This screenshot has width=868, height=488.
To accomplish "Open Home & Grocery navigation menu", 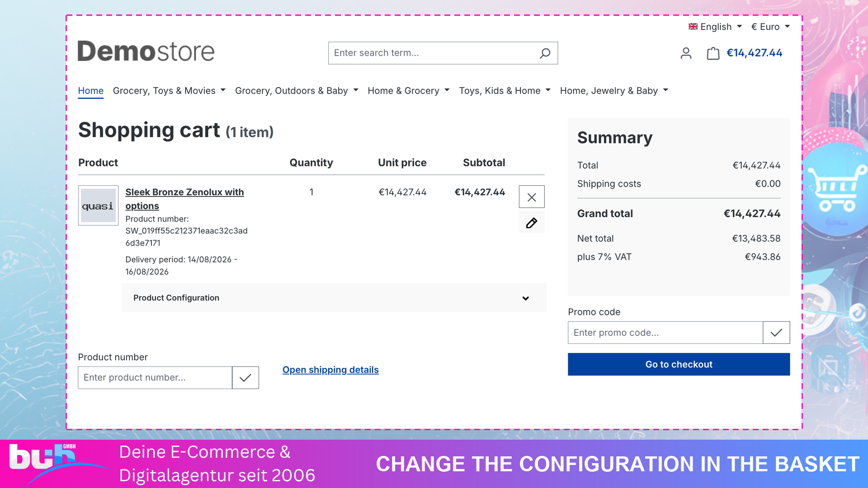I will 408,91.
